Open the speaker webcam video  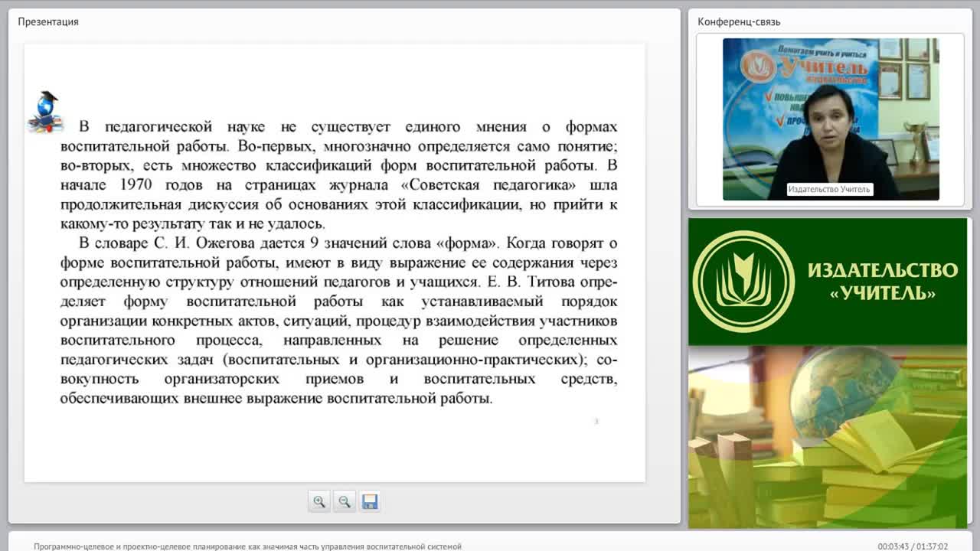(831, 119)
